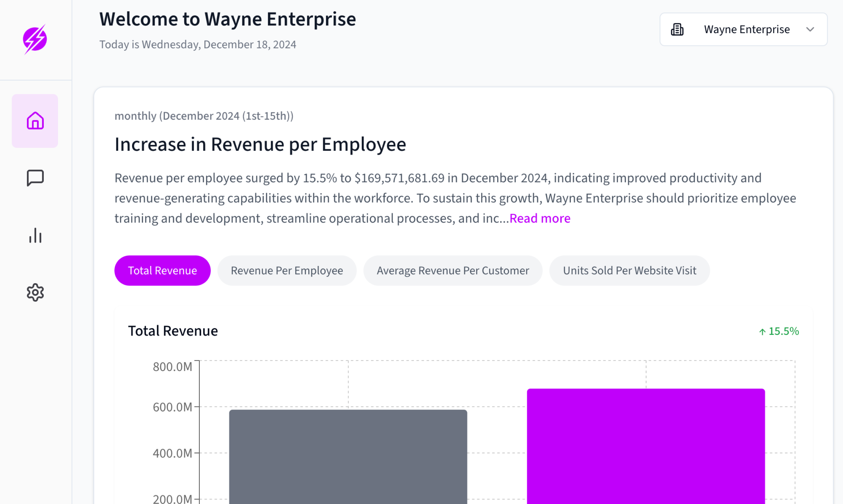Switch to Average Revenue Per Customer tab
Viewport: 843px width, 504px height.
pos(453,270)
